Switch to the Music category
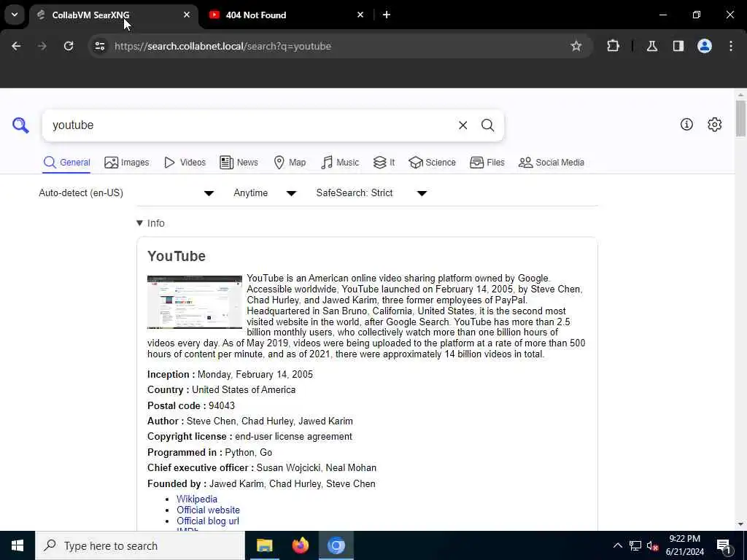Viewport: 747px width, 560px height. point(340,163)
